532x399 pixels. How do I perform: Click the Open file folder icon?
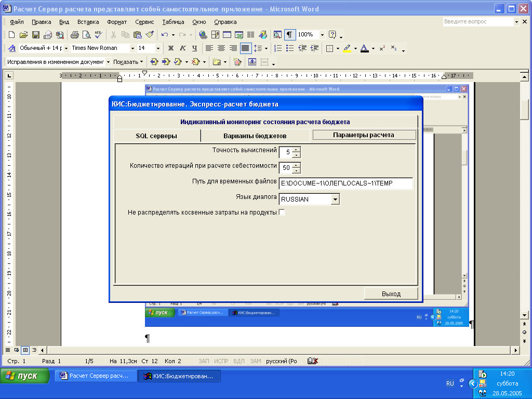[23, 35]
